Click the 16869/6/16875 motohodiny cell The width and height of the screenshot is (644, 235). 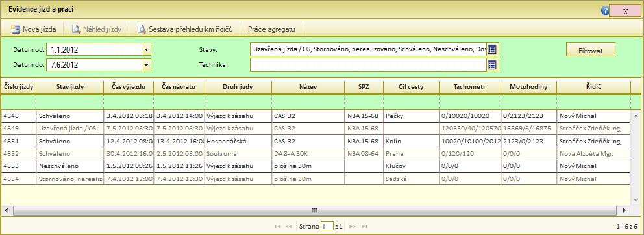[x=528, y=128]
